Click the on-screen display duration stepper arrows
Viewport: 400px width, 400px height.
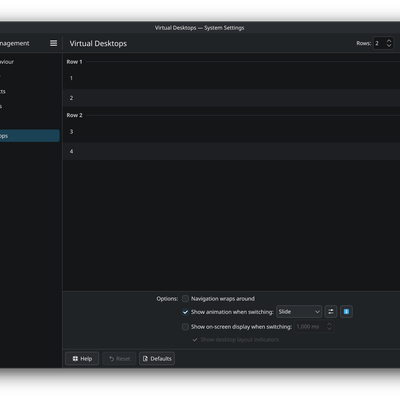(329, 327)
